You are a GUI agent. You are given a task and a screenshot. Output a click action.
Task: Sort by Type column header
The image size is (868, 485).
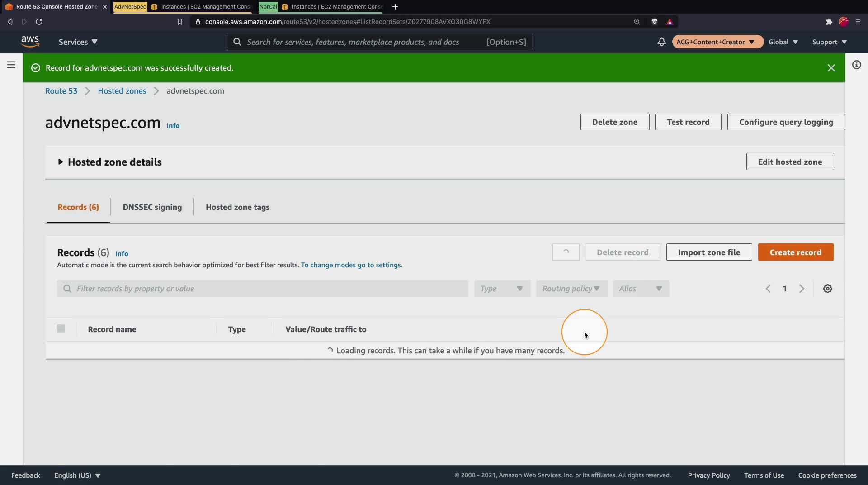pos(237,329)
